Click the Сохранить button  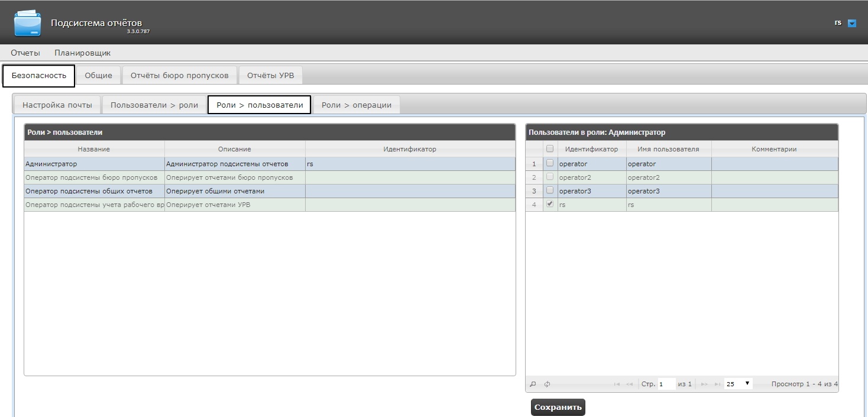click(558, 407)
